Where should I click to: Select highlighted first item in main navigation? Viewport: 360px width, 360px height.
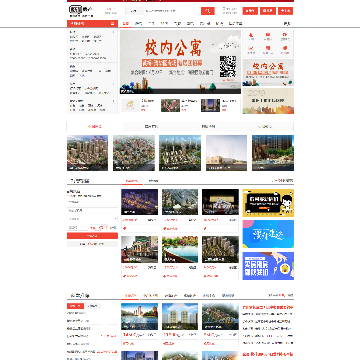pos(125,24)
